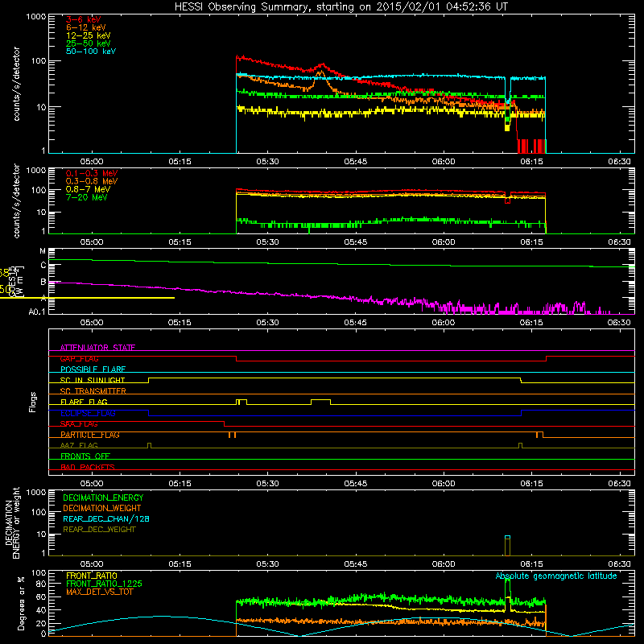Click the 1000 tick on the keV panel axis
Screen dimensions: 644x644
pos(36,17)
